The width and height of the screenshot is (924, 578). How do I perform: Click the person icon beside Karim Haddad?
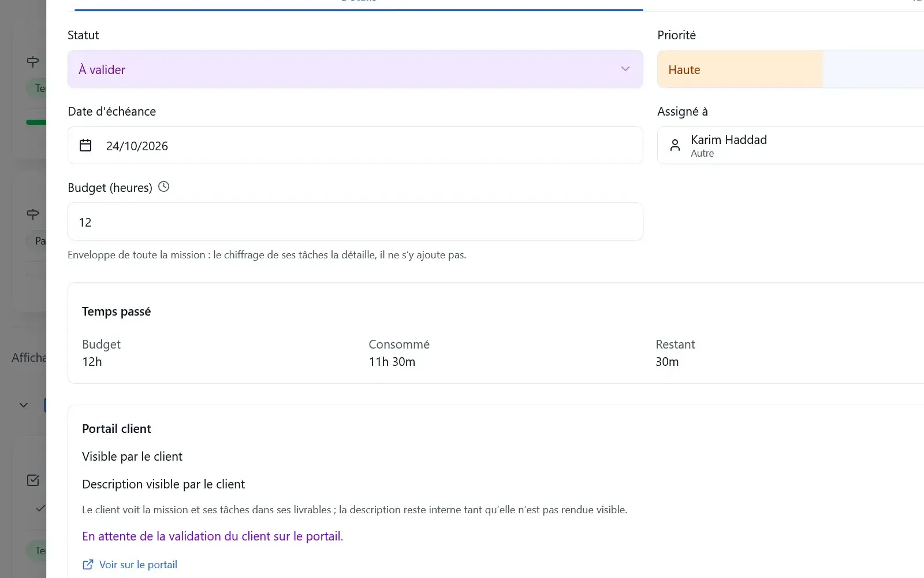pos(675,145)
